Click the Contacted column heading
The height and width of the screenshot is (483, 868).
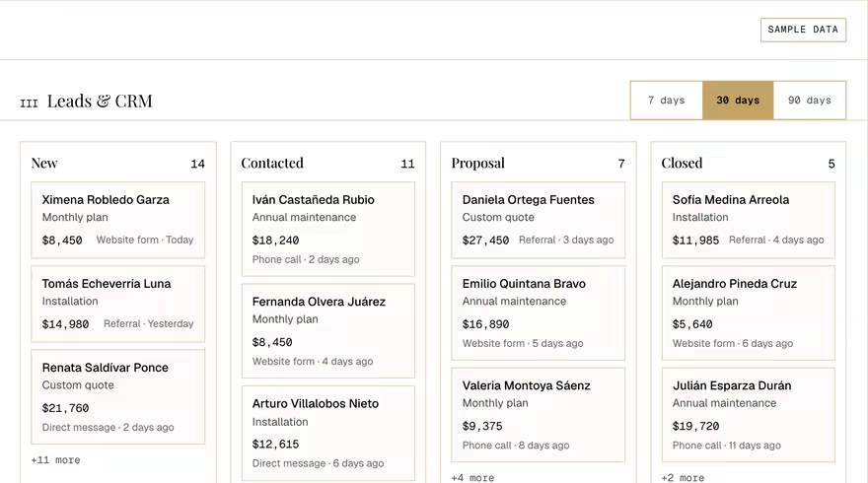pos(272,164)
